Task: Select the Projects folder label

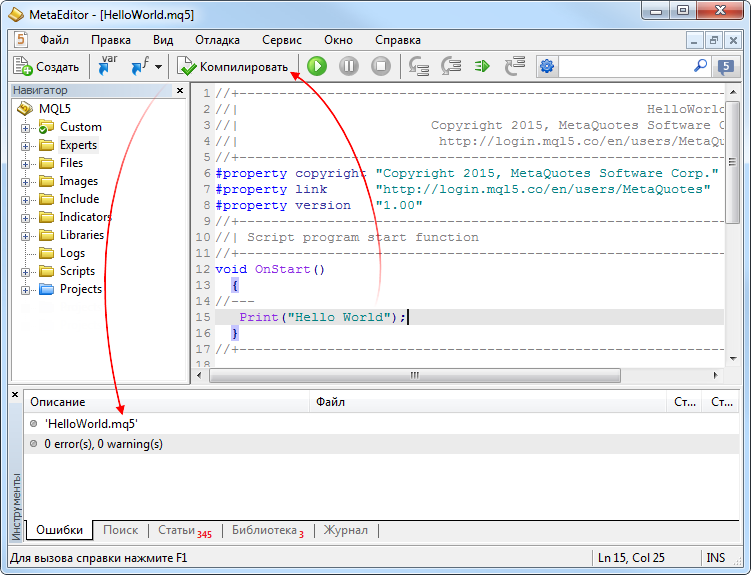Action: point(80,289)
